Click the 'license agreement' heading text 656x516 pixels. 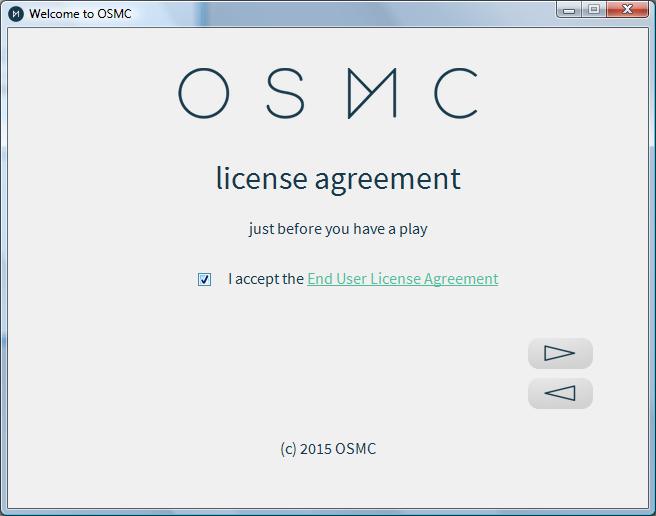338,179
